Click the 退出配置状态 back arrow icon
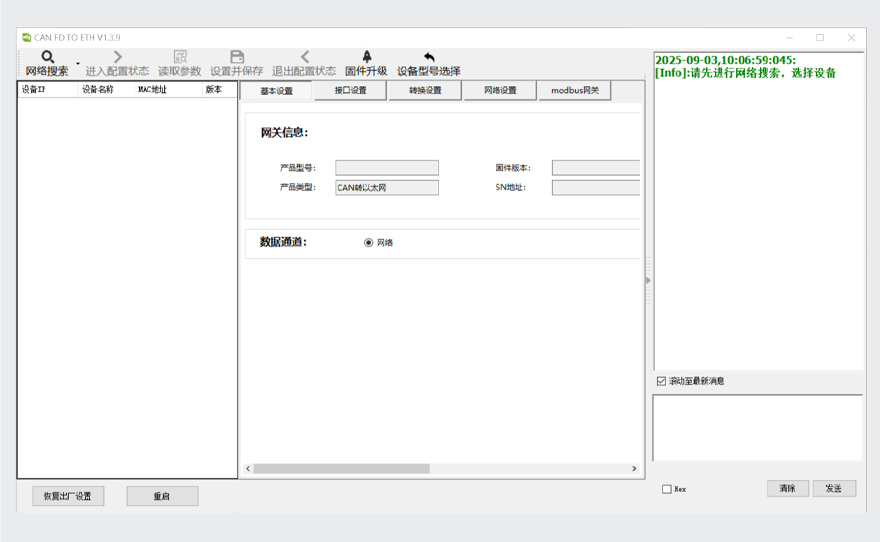 click(304, 58)
